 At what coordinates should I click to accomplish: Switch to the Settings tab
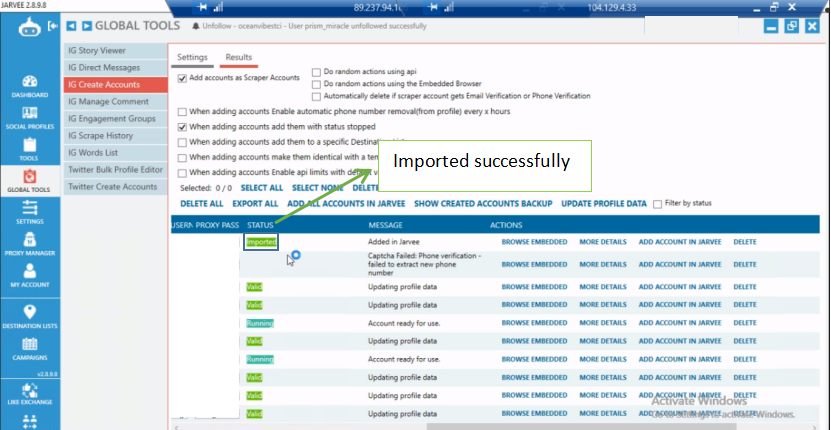(x=192, y=57)
